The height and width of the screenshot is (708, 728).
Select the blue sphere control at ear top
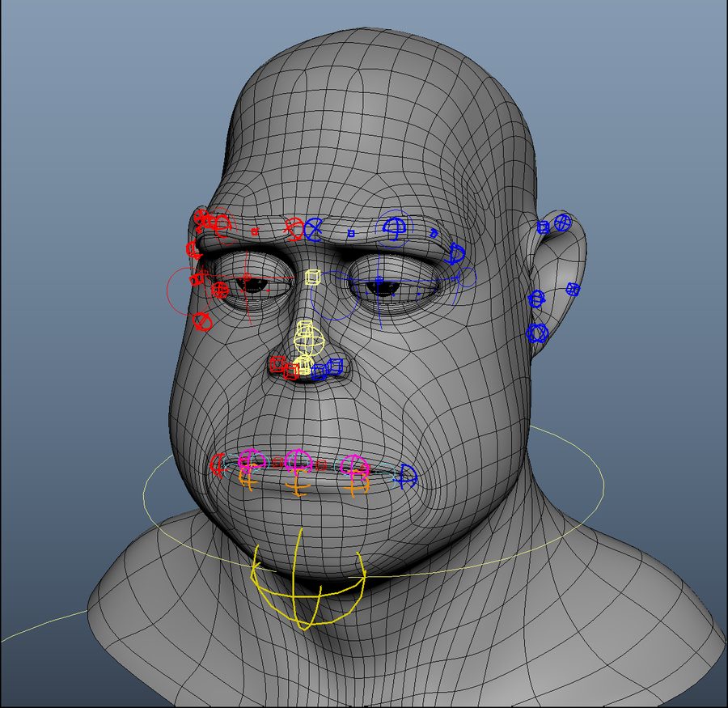tap(562, 222)
